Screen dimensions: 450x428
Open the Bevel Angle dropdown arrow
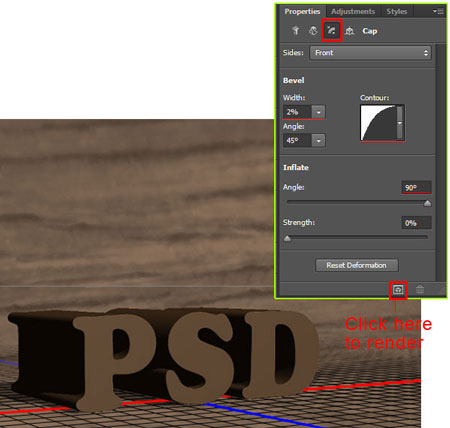[x=319, y=141]
